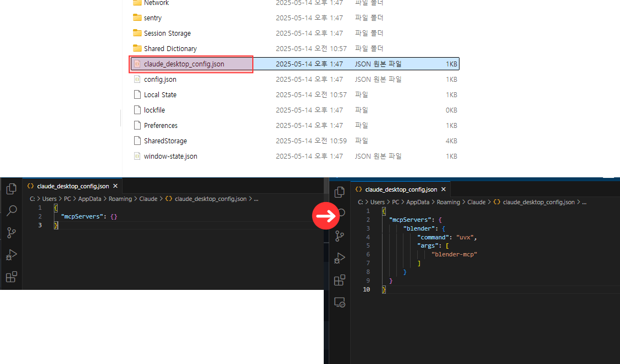Open the sentry folder in the file explorer
Screen dimensions: 620x364
pyautogui.click(x=152, y=18)
